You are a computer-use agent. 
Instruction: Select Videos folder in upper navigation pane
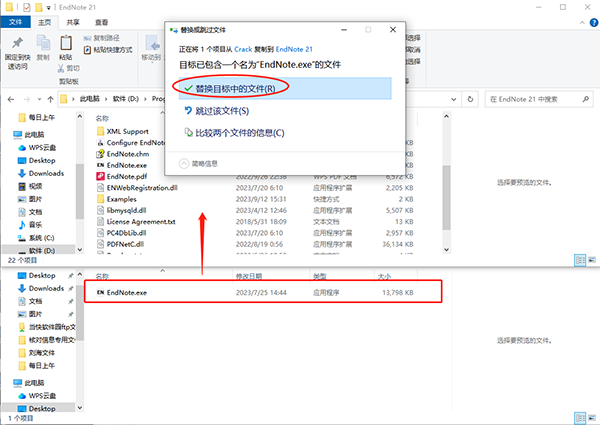[30, 186]
